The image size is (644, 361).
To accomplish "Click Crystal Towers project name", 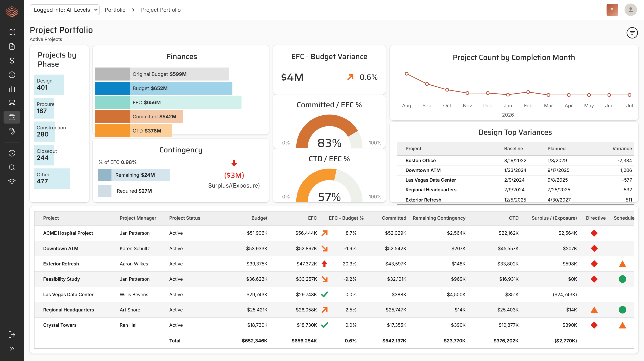I will (x=60, y=325).
